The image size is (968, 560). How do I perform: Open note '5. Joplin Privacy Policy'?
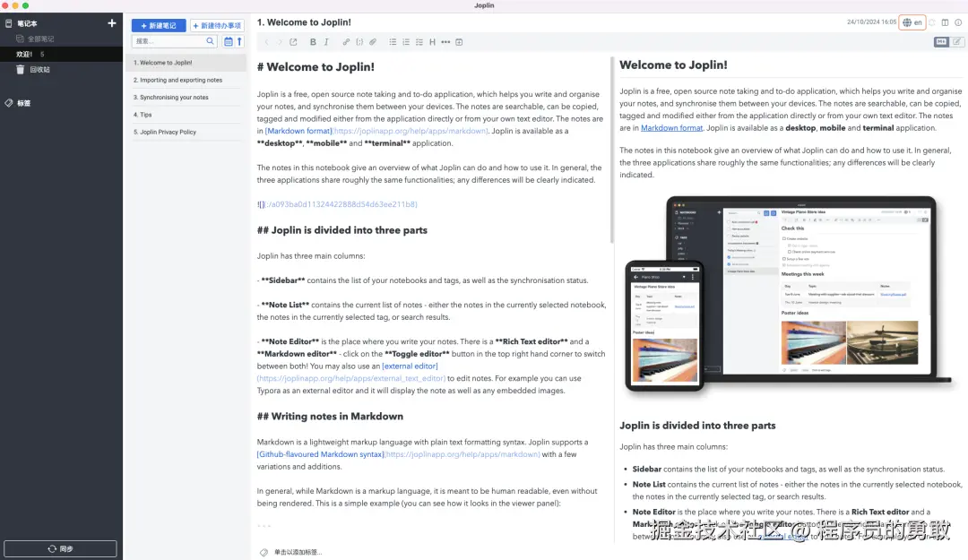[x=186, y=132]
